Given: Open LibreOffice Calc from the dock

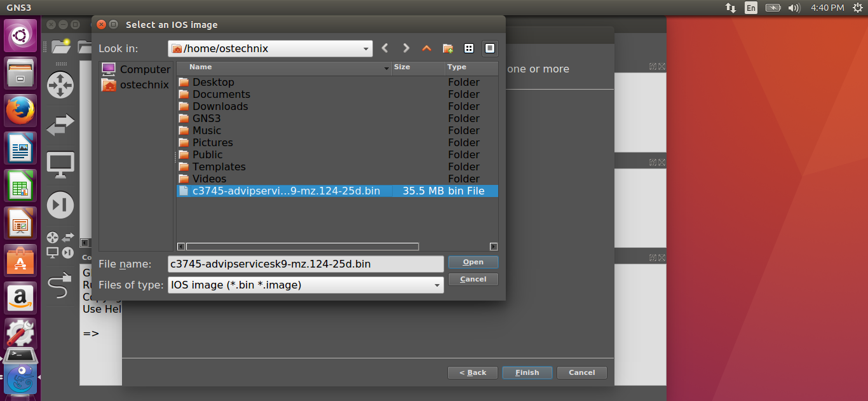Looking at the screenshot, I should tap(20, 186).
